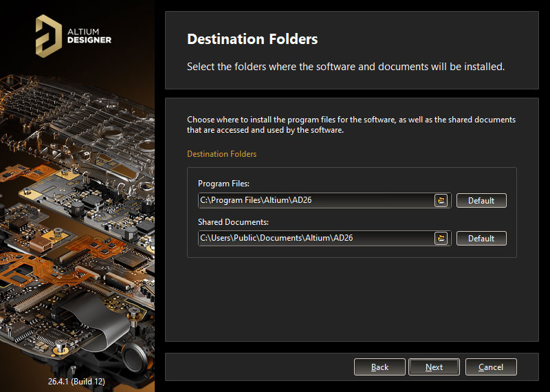This screenshot has width=550, height=392.
Task: Click 'Choose where to install the program files' paragraph
Action: point(351,124)
